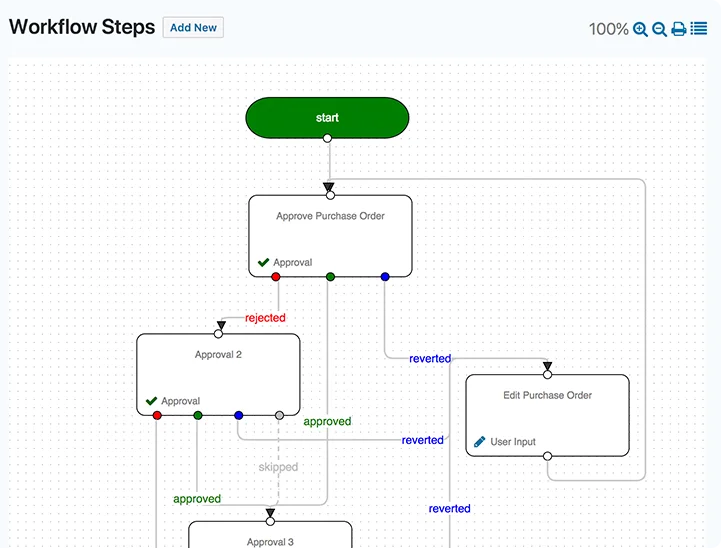
Task: Click green checkmark icon in Approval 2
Action: coord(151,401)
